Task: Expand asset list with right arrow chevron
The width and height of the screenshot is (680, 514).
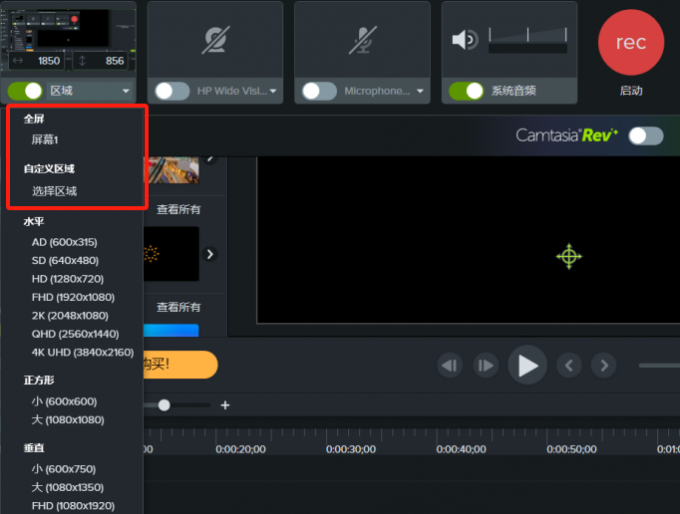Action: pyautogui.click(x=210, y=254)
